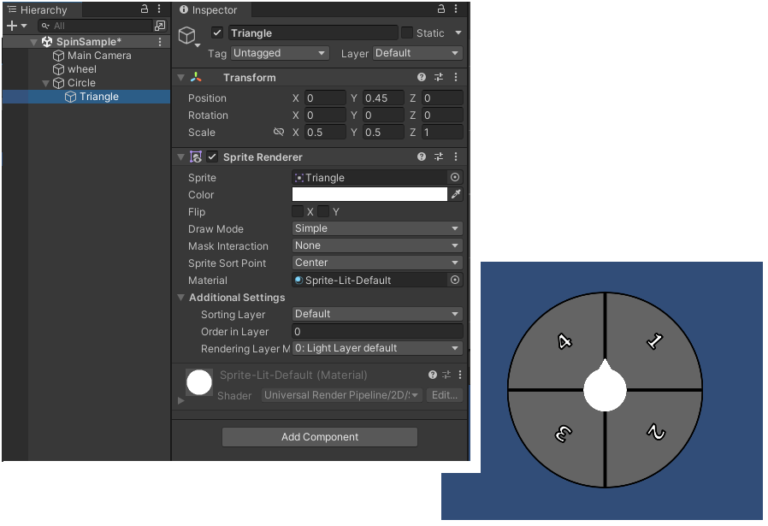Screen dimensions: 768x526
Task: Click the eyedropper next to Color
Action: (x=456, y=195)
